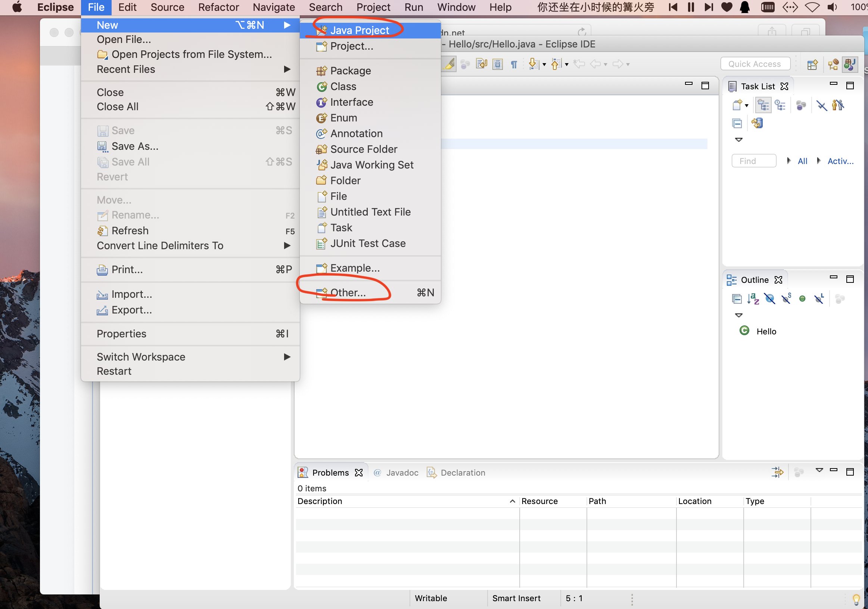Click Collapse All in Task List
Image resolution: width=868 pixels, height=609 pixels.
[x=737, y=123]
